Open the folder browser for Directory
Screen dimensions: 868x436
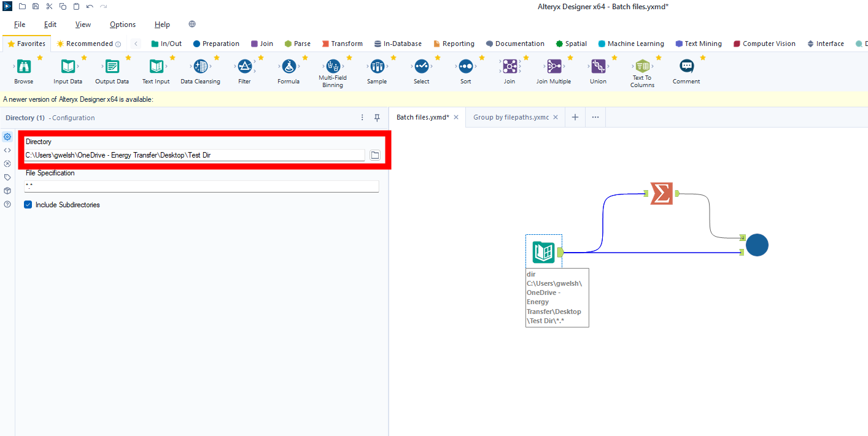tap(374, 155)
